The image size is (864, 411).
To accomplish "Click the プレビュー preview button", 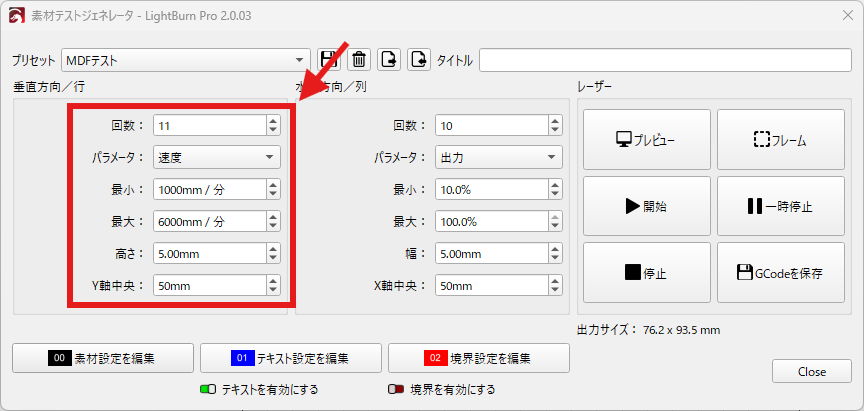I will pyautogui.click(x=646, y=140).
